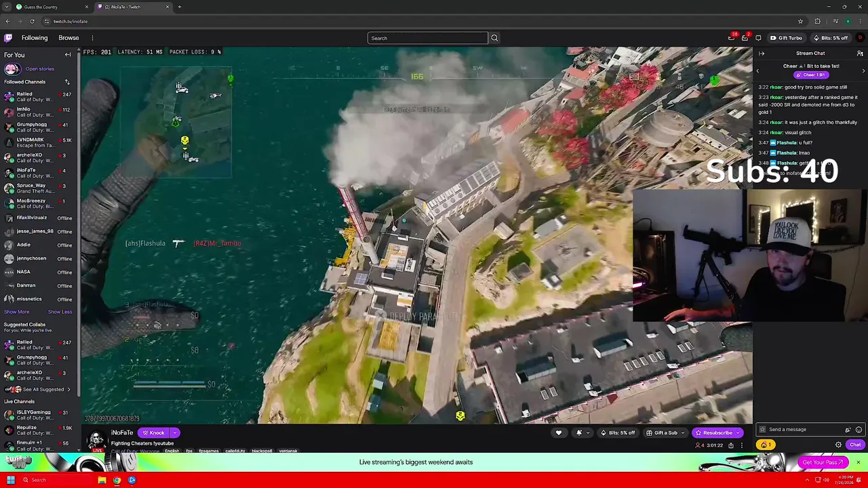Click the iNoFaTe streamer avatar
Image resolution: width=868 pixels, height=488 pixels.
(97, 441)
